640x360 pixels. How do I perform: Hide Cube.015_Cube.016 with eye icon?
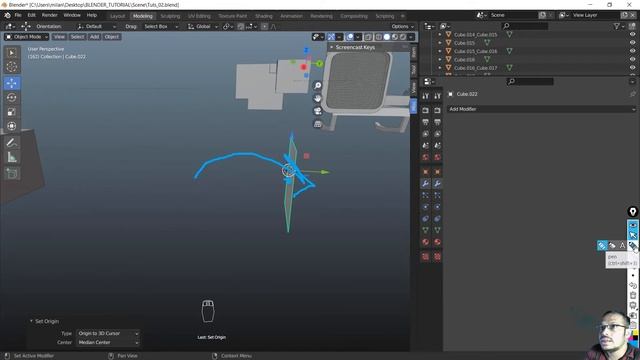click(x=633, y=51)
